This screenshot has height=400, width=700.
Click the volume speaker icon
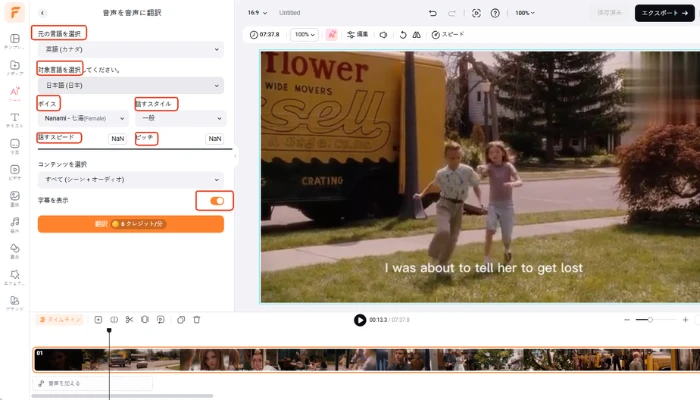coord(383,34)
